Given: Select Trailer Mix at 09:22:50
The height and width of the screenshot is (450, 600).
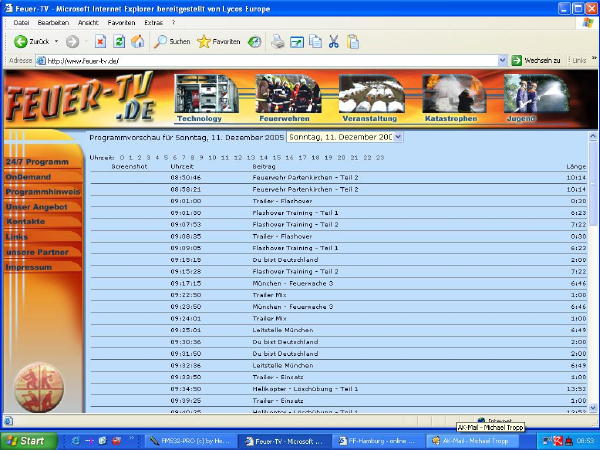Looking at the screenshot, I should (x=339, y=295).
